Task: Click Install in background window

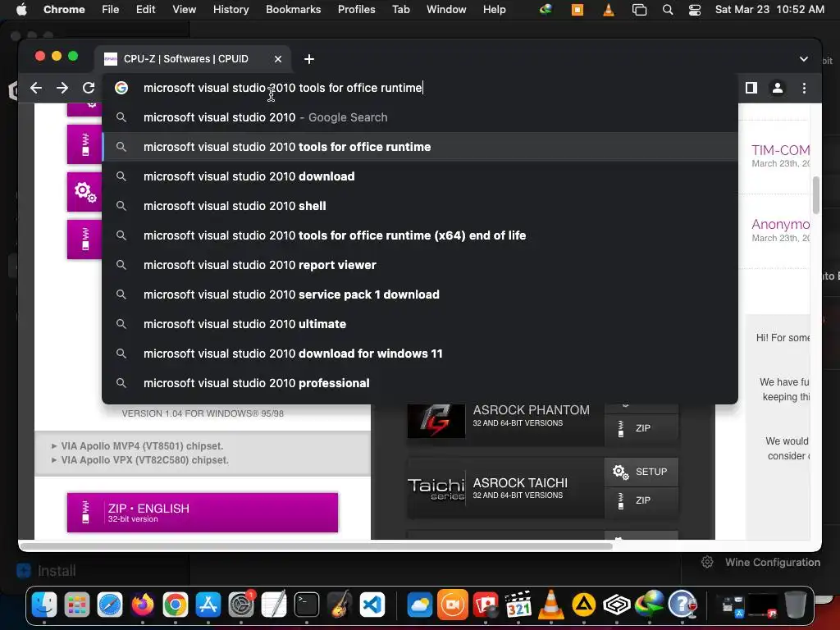Action: (x=46, y=571)
